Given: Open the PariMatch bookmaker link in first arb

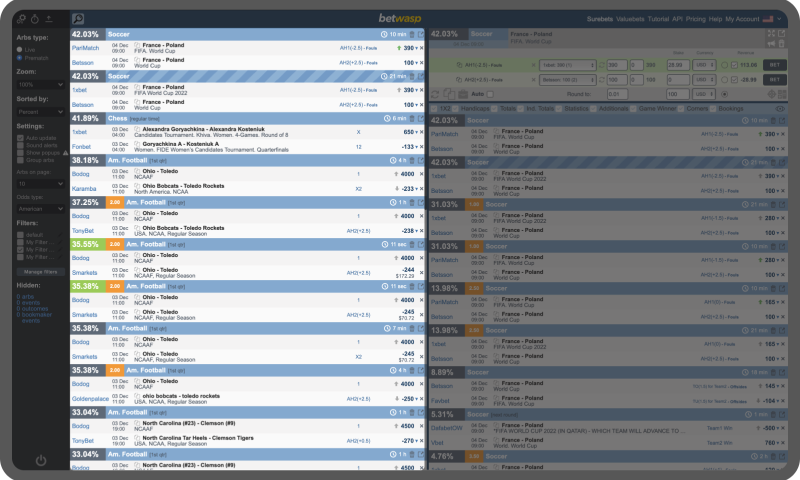Looking at the screenshot, I should tap(85, 48).
